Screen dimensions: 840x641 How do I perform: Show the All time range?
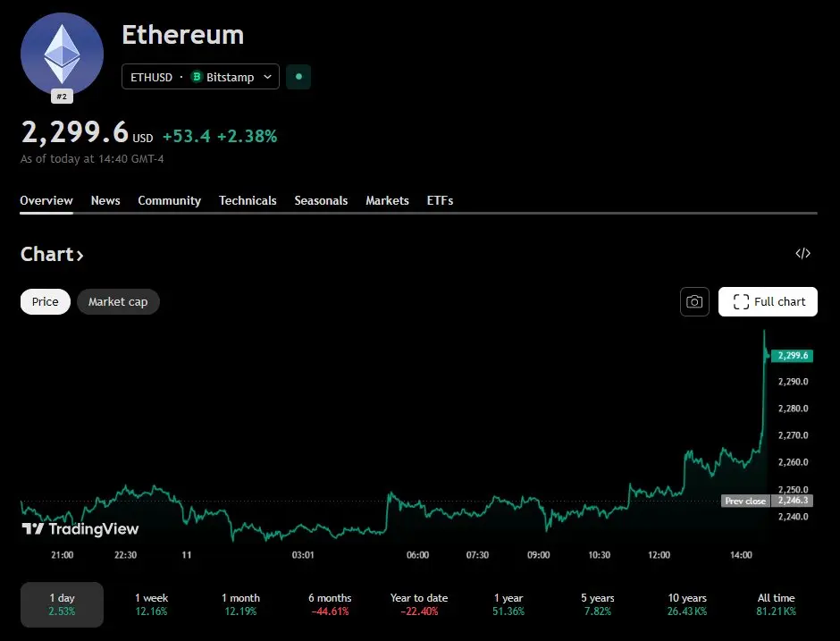pos(777,604)
